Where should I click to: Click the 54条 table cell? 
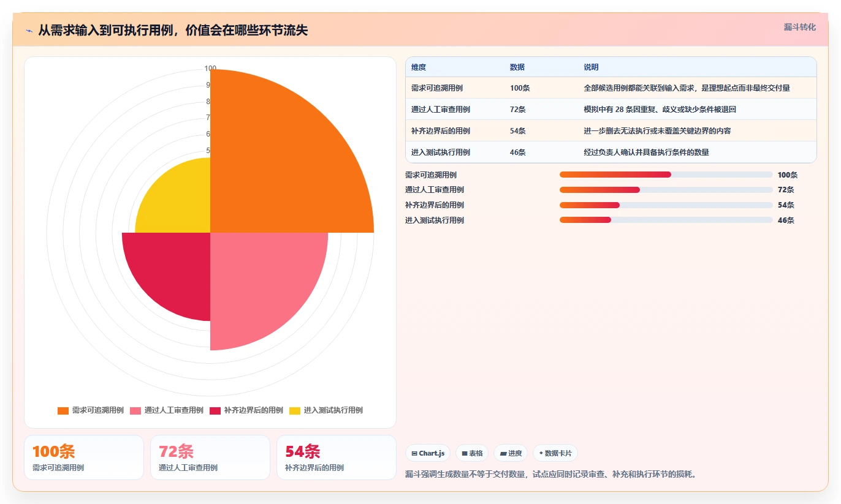(518, 131)
